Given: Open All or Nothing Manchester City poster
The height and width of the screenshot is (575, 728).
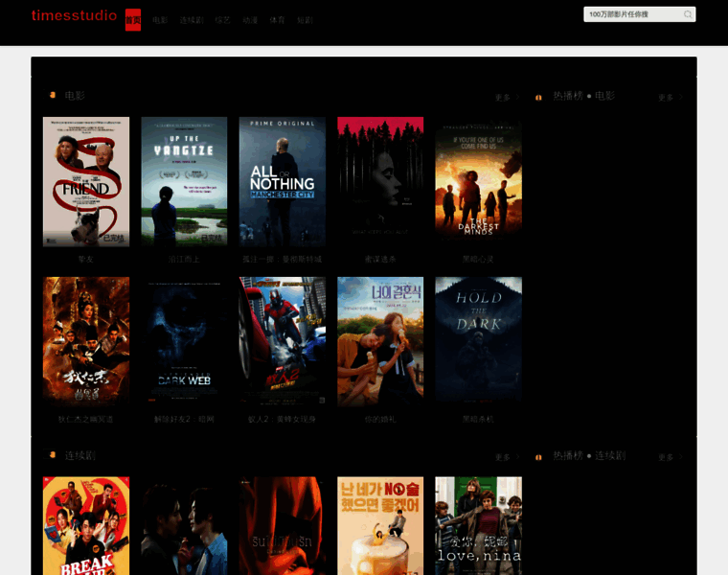Looking at the screenshot, I should pos(283,181).
